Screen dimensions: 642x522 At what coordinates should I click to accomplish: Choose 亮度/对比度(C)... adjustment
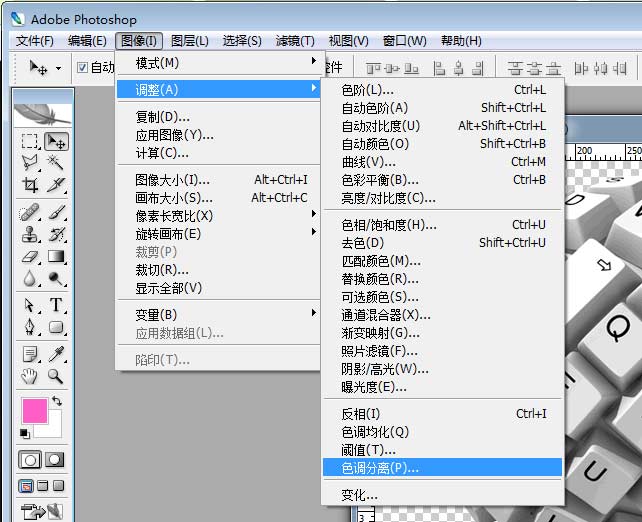pyautogui.click(x=442, y=198)
